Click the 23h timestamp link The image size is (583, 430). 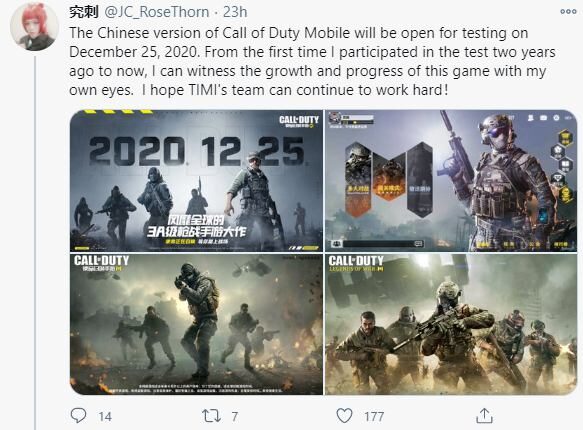point(235,12)
